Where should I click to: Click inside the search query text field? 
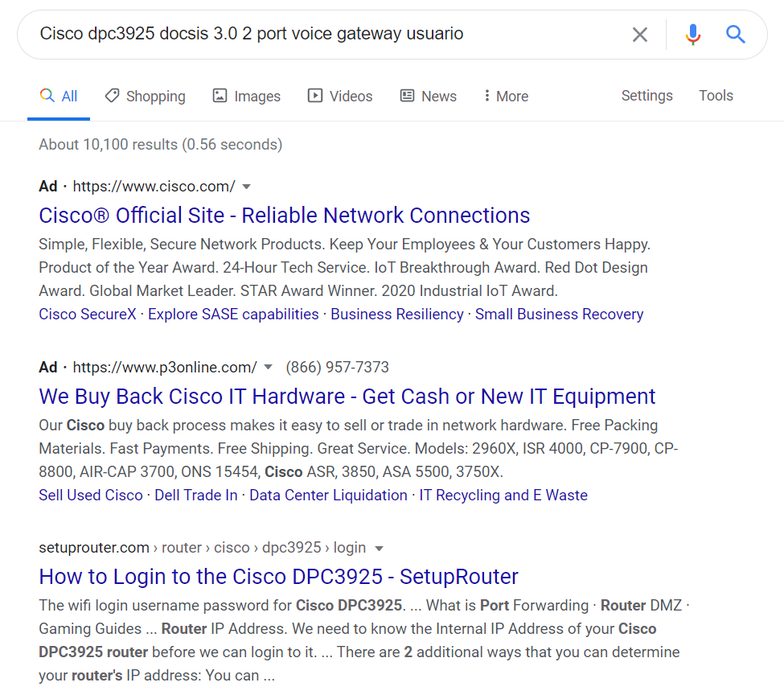pos(322,35)
